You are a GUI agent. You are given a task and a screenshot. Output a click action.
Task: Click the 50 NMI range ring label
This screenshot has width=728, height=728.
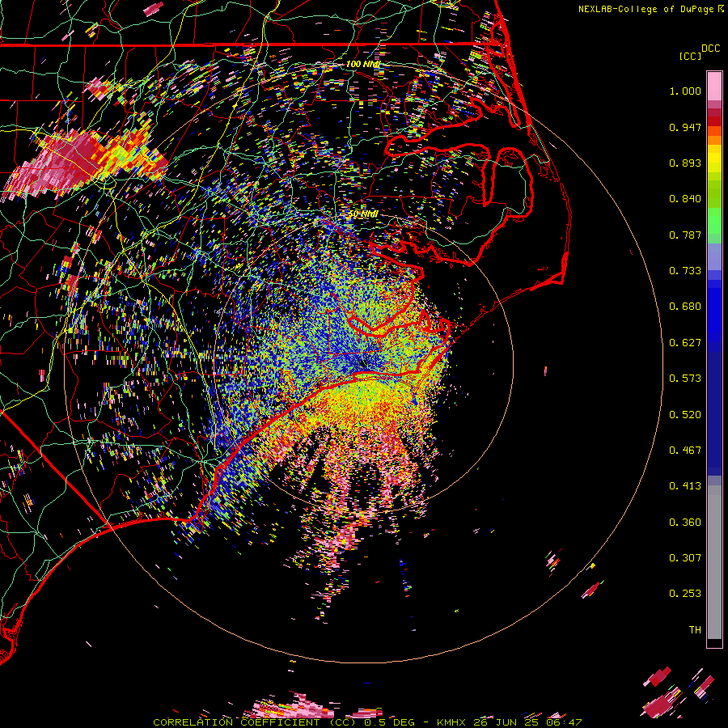pos(363,214)
